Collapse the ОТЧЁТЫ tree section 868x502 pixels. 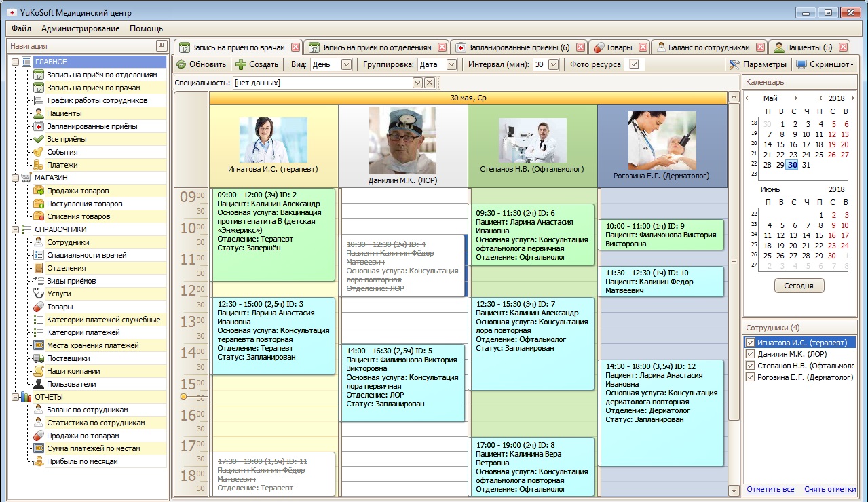coord(16,397)
